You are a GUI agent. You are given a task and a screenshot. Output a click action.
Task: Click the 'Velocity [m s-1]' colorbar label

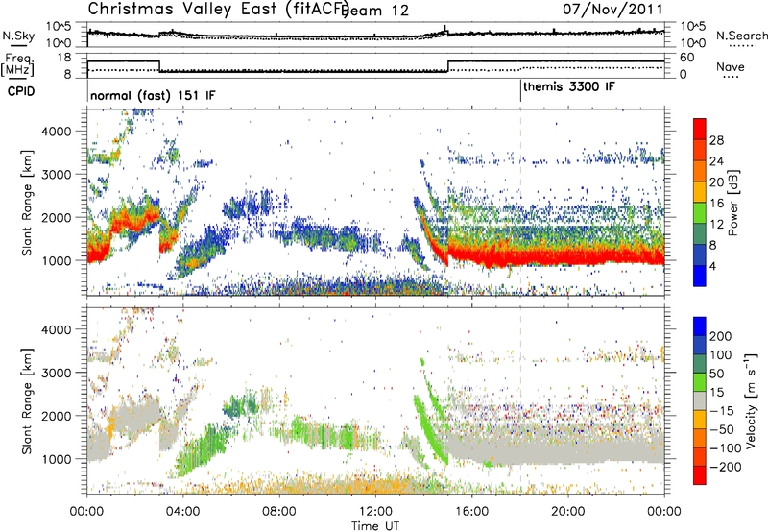coord(751,400)
